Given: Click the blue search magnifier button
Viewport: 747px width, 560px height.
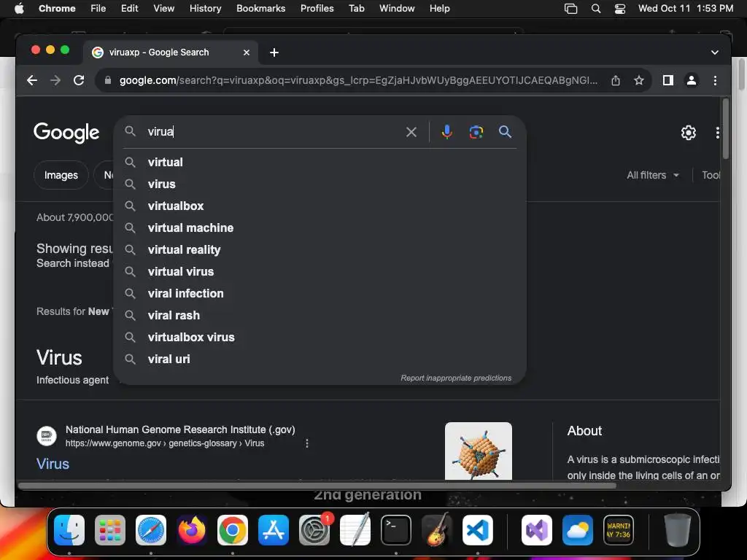Looking at the screenshot, I should click(x=505, y=132).
